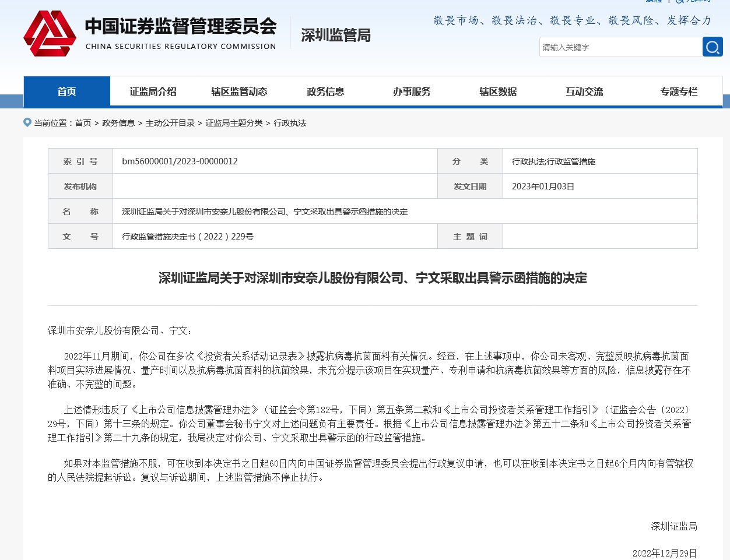
Task: Click the 首页 link in the breadcrumb
Action: [83, 123]
